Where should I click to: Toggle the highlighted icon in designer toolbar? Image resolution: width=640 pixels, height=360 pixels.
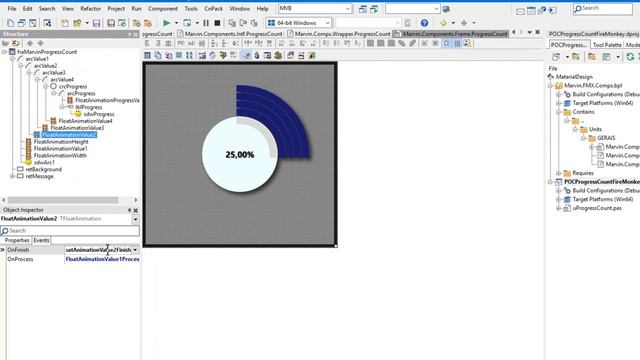pos(246,55)
